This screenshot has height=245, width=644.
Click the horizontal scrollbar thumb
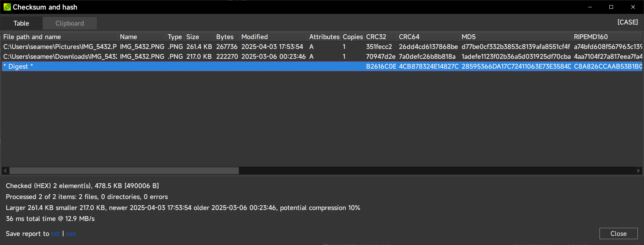coord(124,171)
